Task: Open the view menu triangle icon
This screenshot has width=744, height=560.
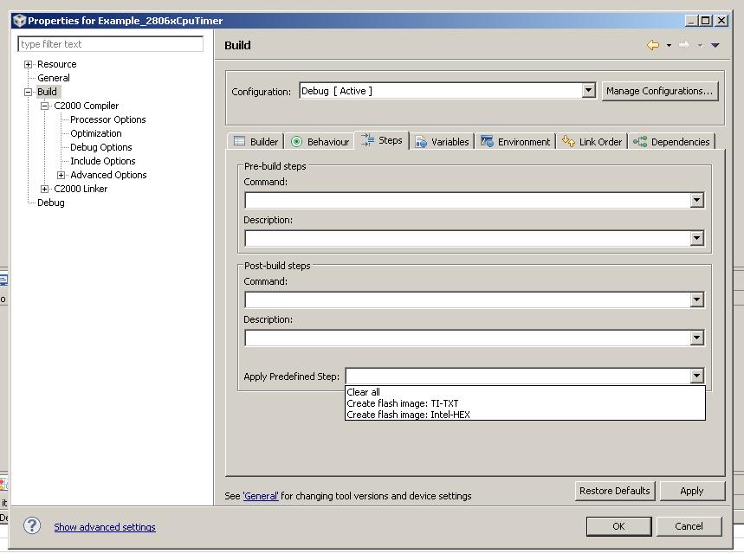Action: pyautogui.click(x=715, y=44)
